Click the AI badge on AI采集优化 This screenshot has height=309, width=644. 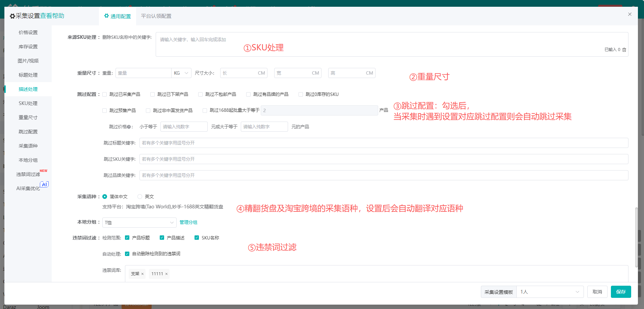(x=44, y=184)
